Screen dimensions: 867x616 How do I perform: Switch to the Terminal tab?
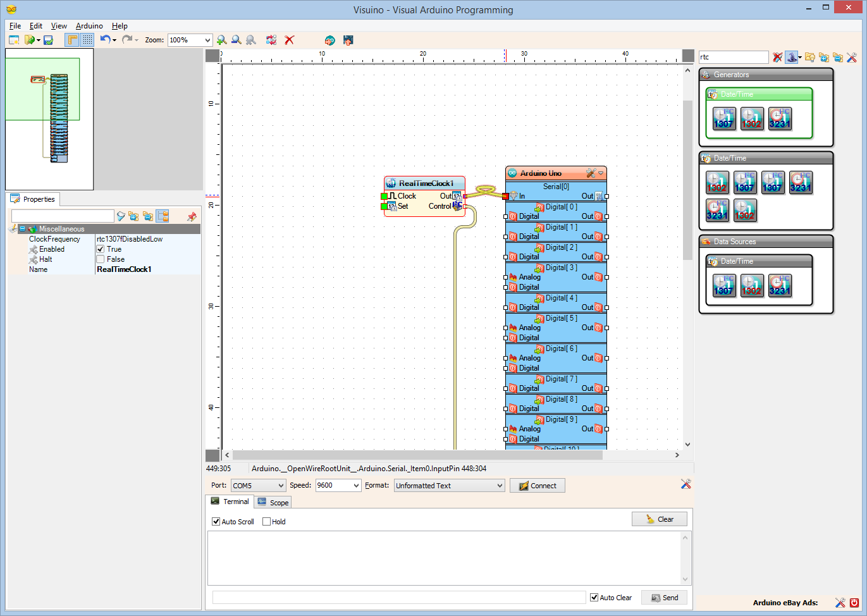(x=230, y=502)
